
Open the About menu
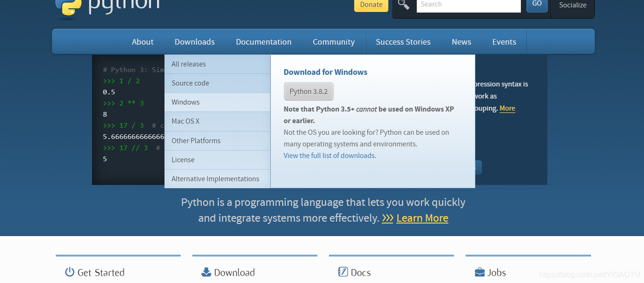(x=143, y=42)
